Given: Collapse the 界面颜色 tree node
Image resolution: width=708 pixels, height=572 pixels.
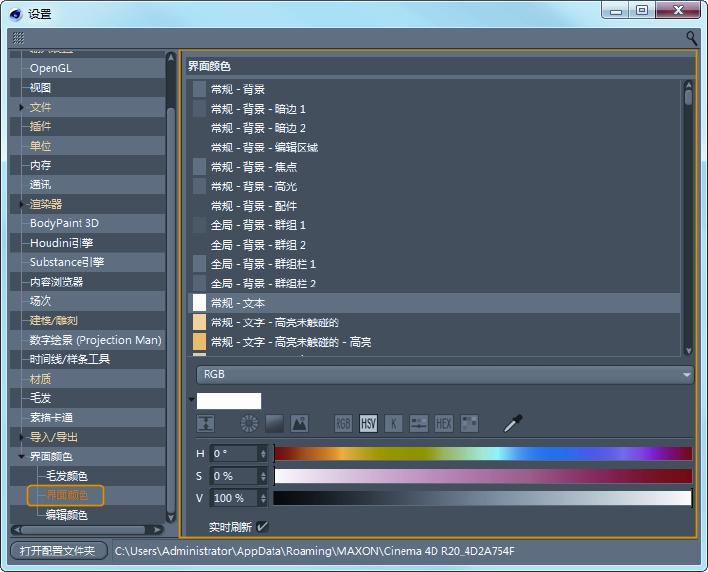Looking at the screenshot, I should pyautogui.click(x=22, y=457).
